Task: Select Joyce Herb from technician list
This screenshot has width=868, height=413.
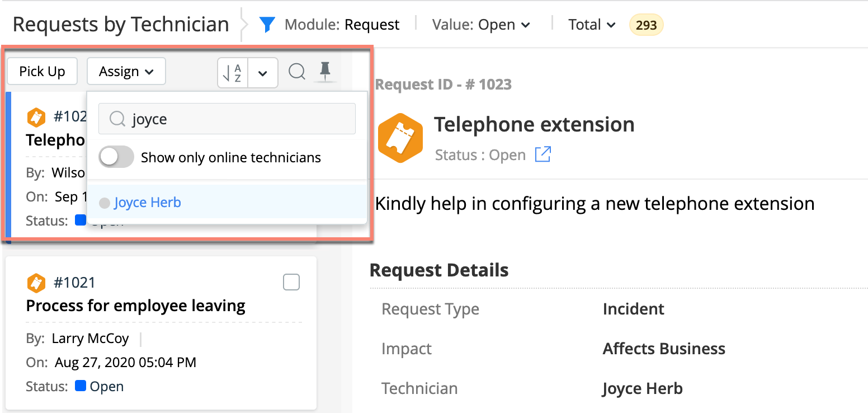Action: 148,203
